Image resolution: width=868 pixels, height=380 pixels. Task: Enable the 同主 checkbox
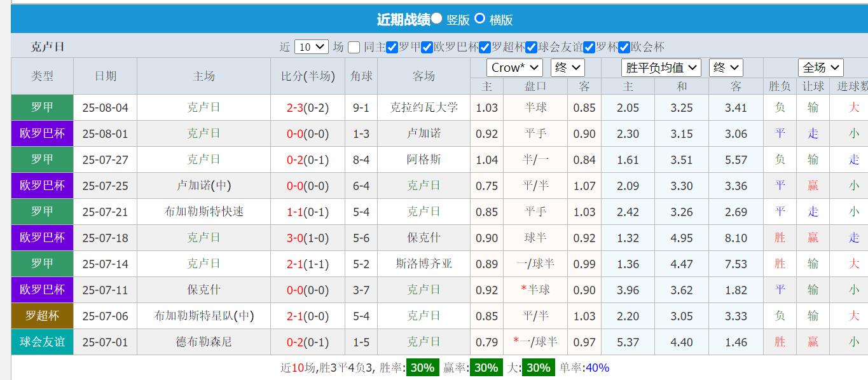[x=354, y=47]
